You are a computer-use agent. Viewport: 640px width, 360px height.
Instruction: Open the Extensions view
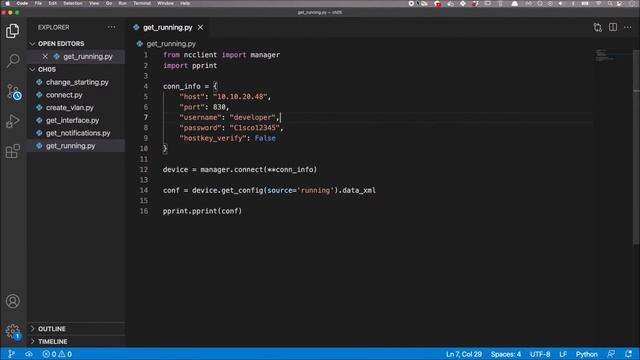coord(13,151)
